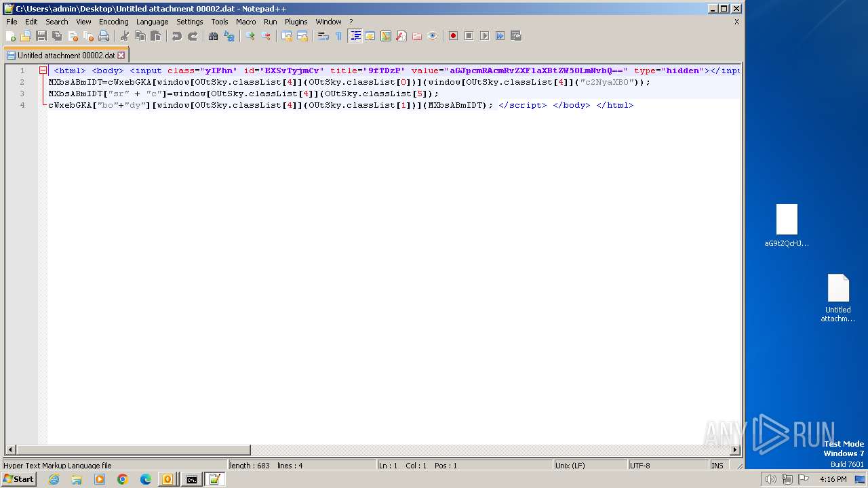Toggle the indent guide toolbar button
The width and height of the screenshot is (868, 488).
click(355, 36)
